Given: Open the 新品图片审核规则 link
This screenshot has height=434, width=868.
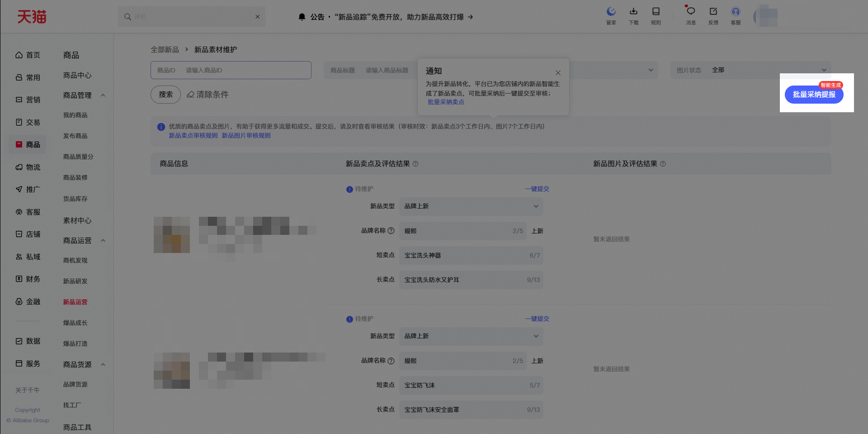Looking at the screenshot, I should [x=246, y=136].
